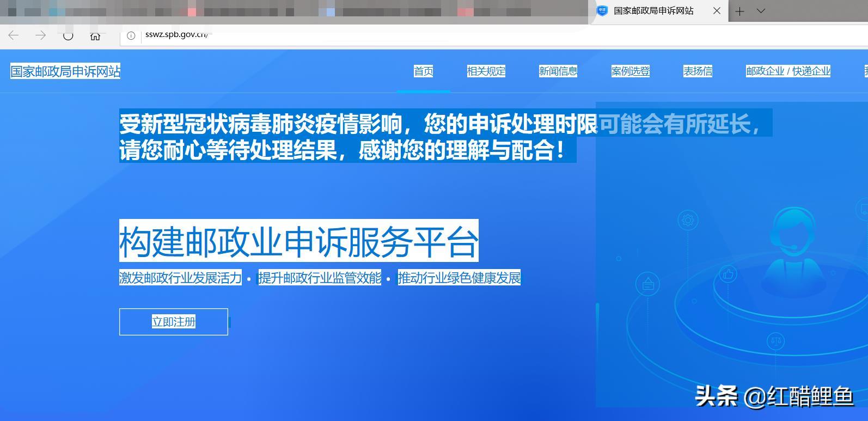The image size is (868, 421).
Task: Open the 案例选登 navigation item
Action: (631, 71)
